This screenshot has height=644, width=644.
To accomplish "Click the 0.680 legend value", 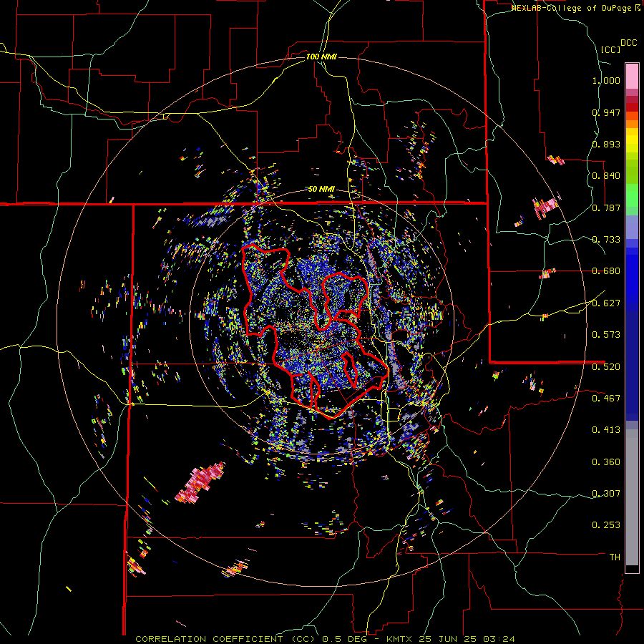I will tap(606, 271).
